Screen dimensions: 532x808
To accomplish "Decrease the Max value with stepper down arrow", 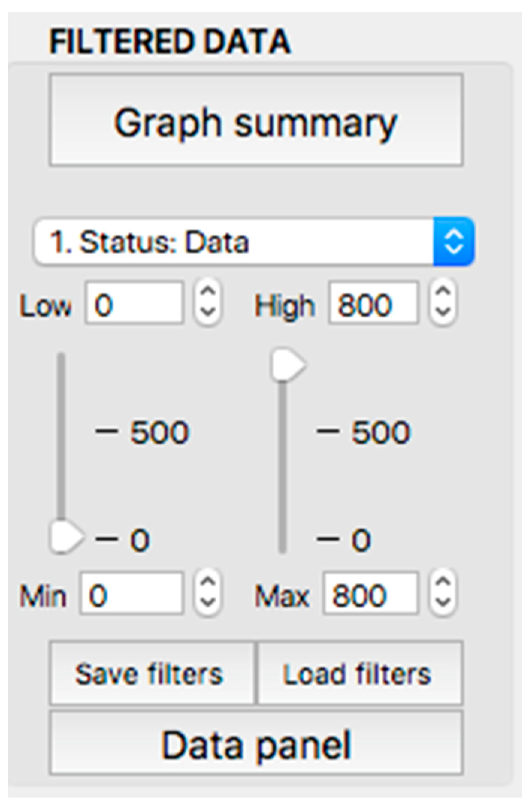I will point(443,603).
